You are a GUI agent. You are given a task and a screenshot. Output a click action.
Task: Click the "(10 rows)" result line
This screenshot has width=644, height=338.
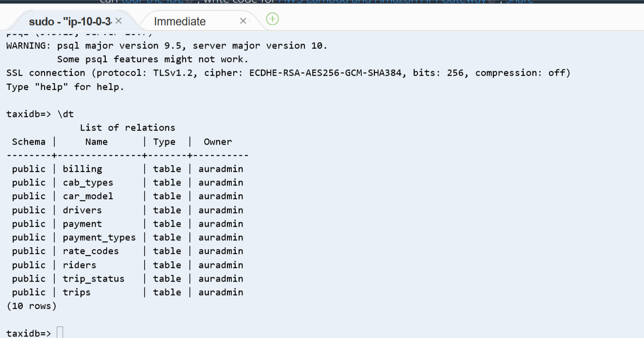[32, 306]
